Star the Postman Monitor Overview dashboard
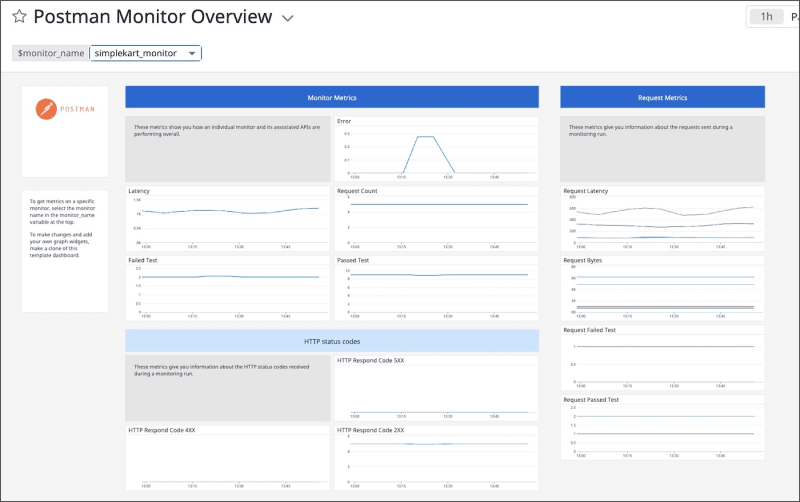The image size is (800, 502). 19,17
